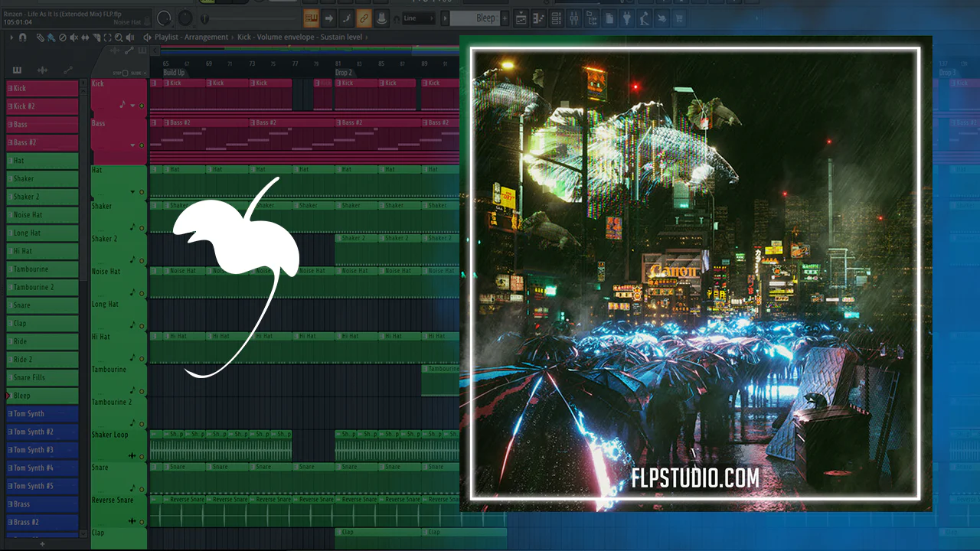Toggle the Tambourine track mute LED
980x551 pixels.
click(x=142, y=391)
